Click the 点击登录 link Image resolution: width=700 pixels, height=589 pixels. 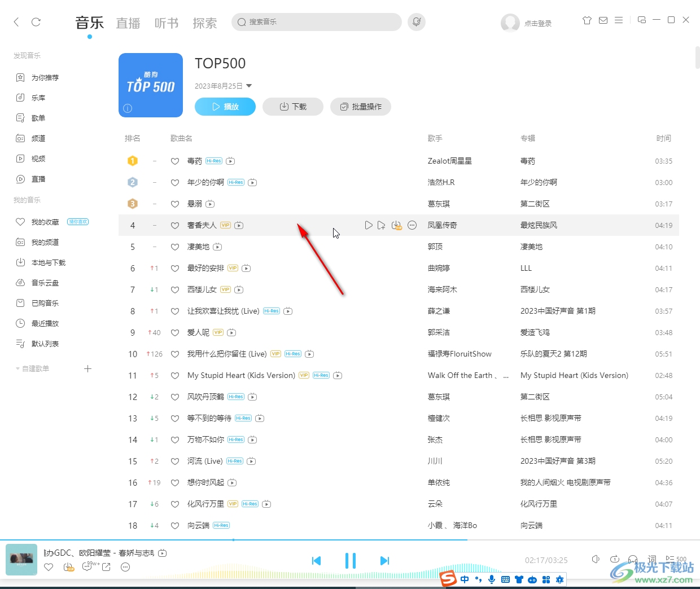538,24
